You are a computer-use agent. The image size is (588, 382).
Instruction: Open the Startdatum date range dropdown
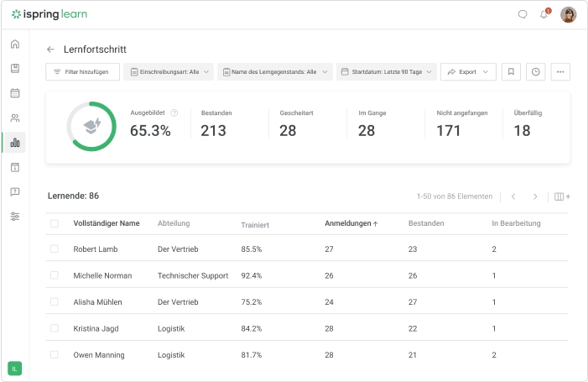[387, 72]
